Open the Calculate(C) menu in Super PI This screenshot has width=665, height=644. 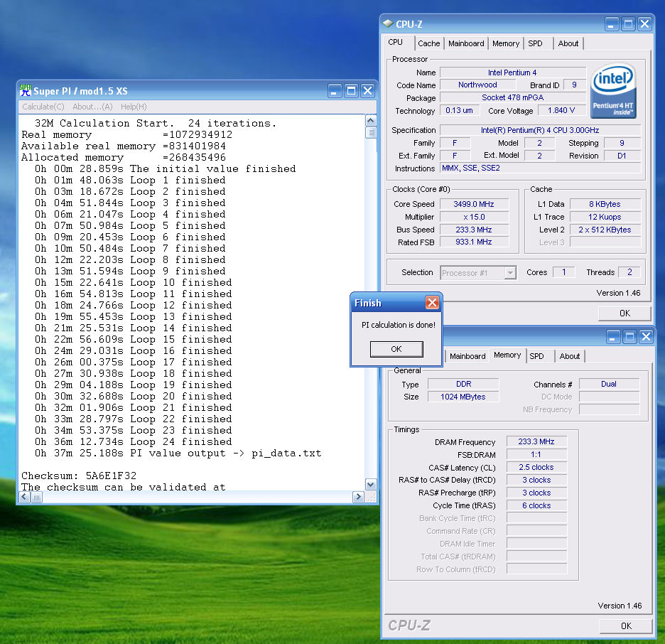pyautogui.click(x=43, y=107)
